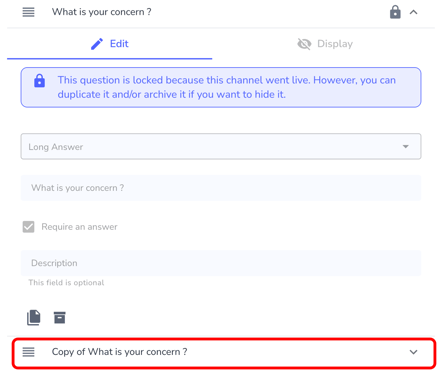Expand the 'Copy of What is your concern ?' chevron

[413, 352]
